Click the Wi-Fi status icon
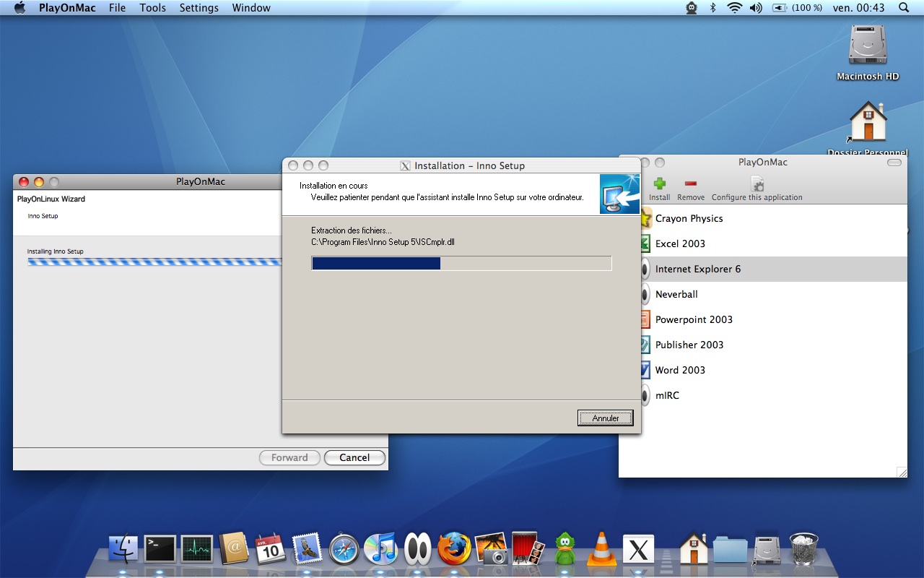Viewport: 924px width, 578px height. pos(735,8)
